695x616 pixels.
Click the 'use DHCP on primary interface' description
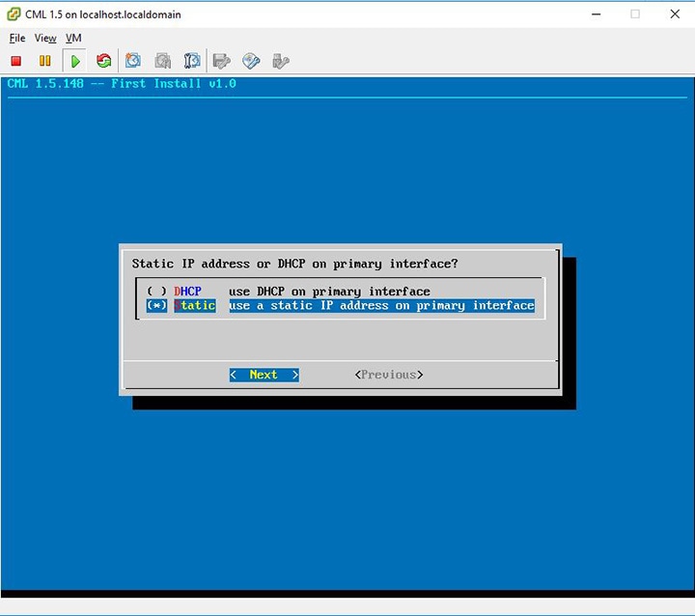click(329, 292)
